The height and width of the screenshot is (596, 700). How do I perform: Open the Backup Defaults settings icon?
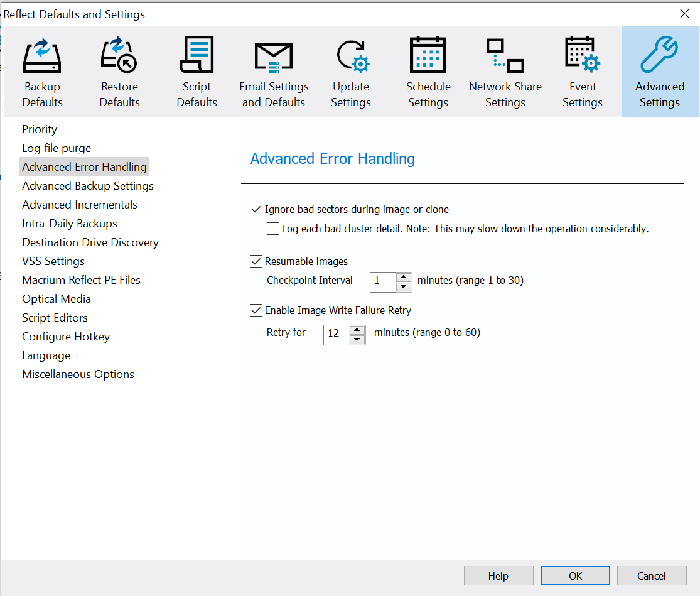(41, 69)
